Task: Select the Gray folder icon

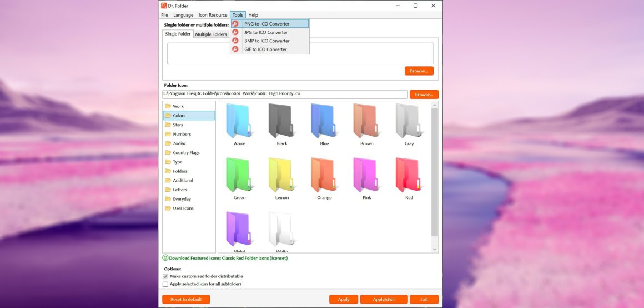Action: point(409,121)
